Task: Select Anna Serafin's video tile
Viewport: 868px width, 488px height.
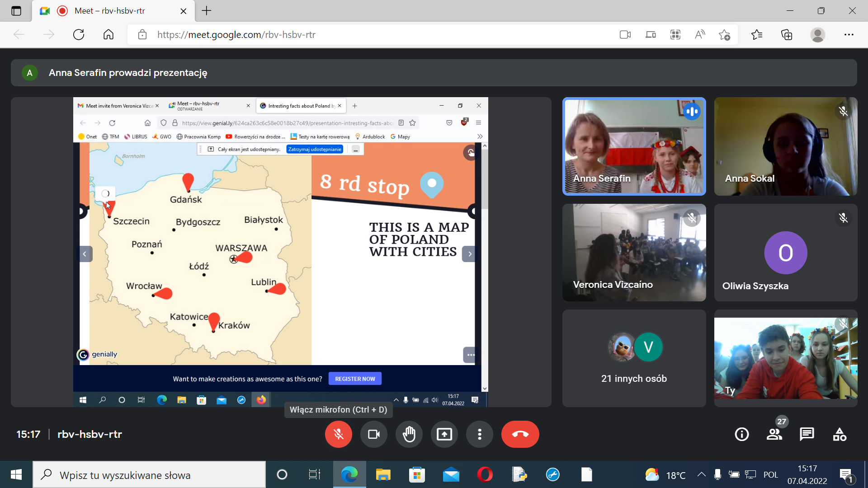Action: (x=634, y=146)
